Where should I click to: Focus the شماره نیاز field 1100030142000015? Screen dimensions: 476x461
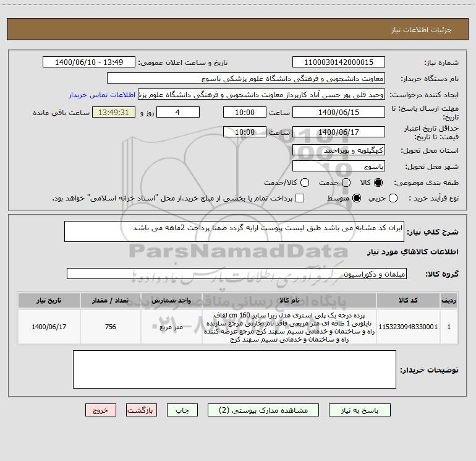339,62
